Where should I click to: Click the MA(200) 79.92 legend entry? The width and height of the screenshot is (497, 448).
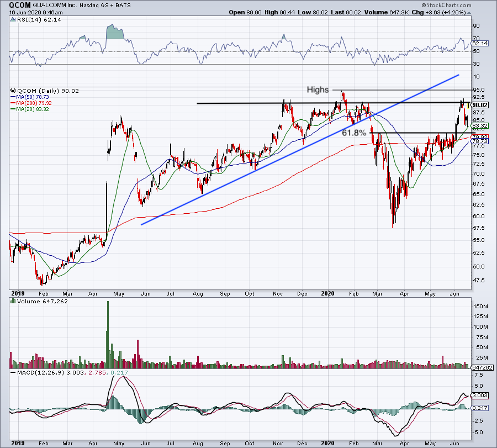pyautogui.click(x=34, y=103)
